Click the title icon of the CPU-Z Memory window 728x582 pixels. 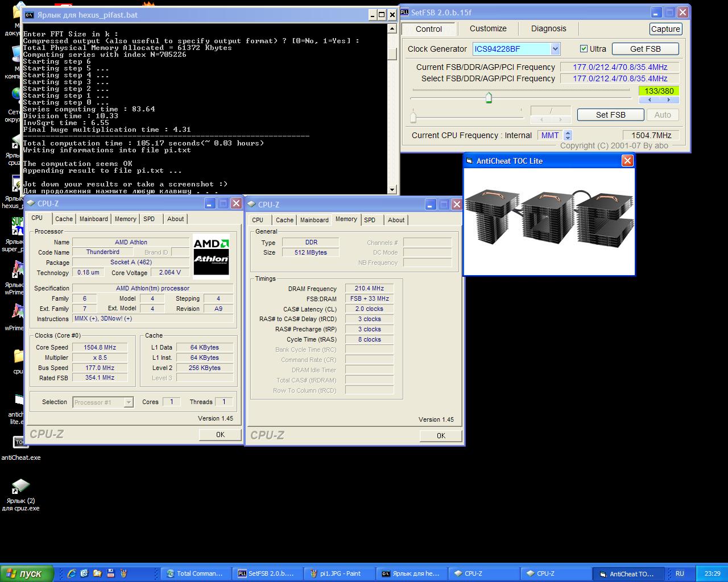pos(252,204)
